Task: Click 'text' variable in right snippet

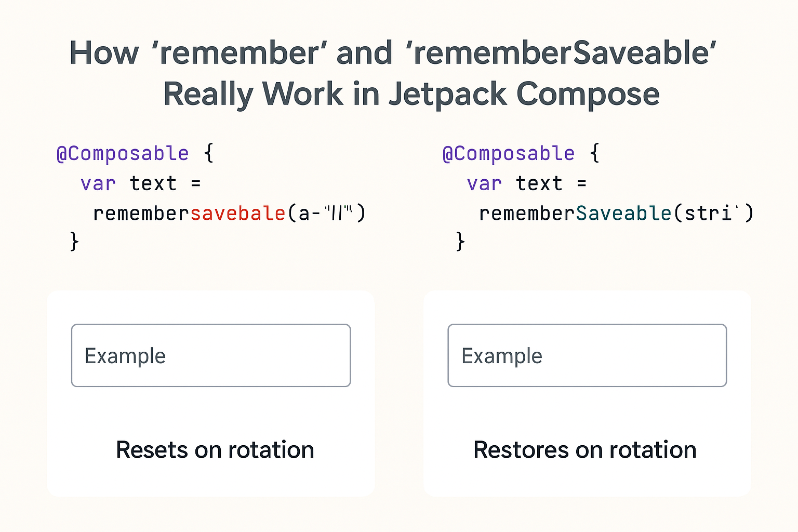Action: 539,184
